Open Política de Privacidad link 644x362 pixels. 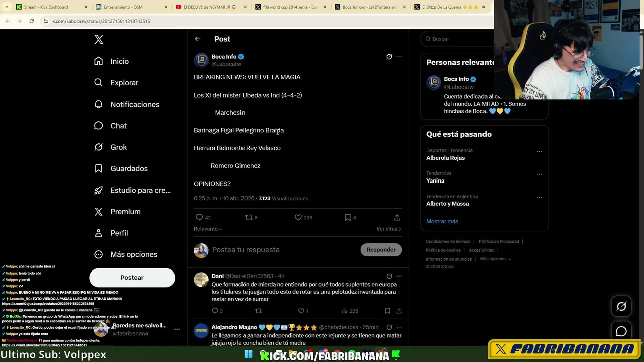499,242
